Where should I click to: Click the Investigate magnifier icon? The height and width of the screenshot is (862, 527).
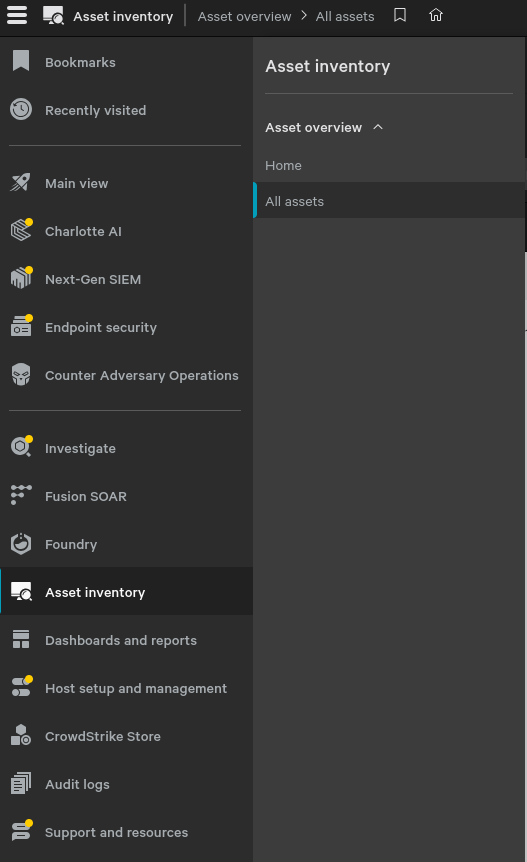[21, 447]
